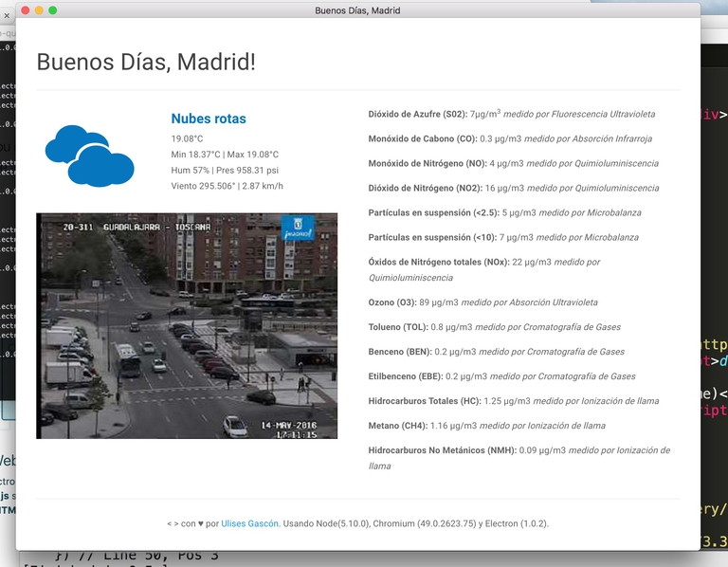Viewport: 728px width, 567px height.
Task: Click the Madrid logo badge on the camera image
Action: [298, 228]
